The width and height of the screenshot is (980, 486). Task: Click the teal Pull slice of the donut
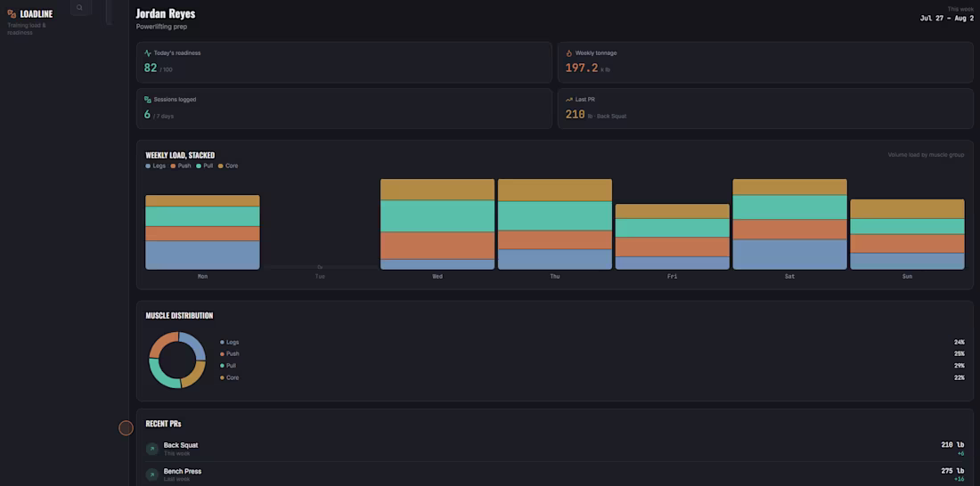(x=162, y=375)
